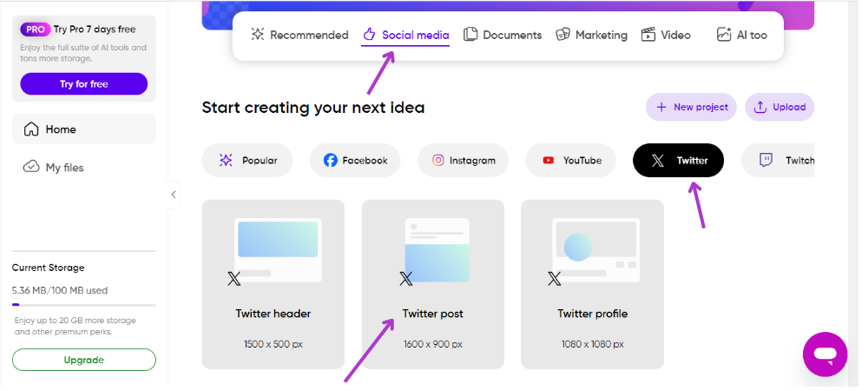Click the Twitch logo icon
This screenshot has width=868, height=391.
pos(766,161)
